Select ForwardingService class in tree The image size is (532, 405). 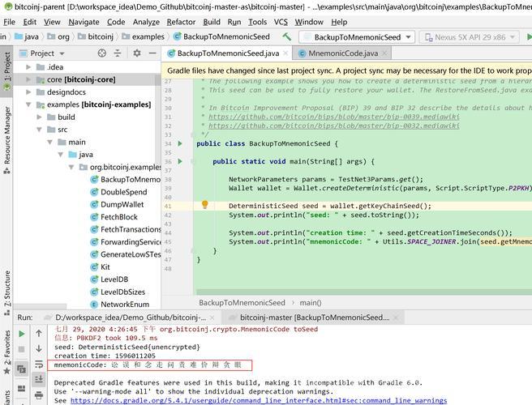pos(126,242)
